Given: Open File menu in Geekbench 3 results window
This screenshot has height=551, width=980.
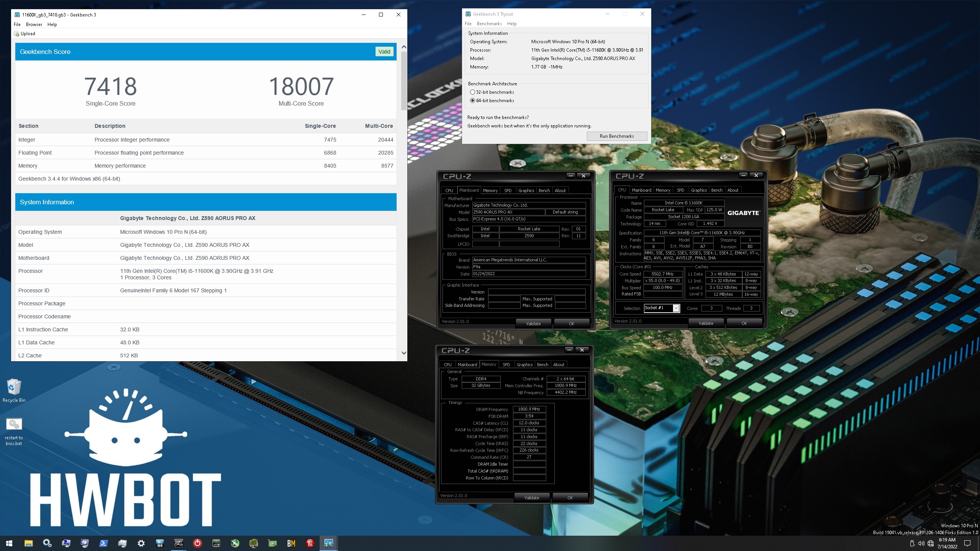Looking at the screenshot, I should coord(17,24).
